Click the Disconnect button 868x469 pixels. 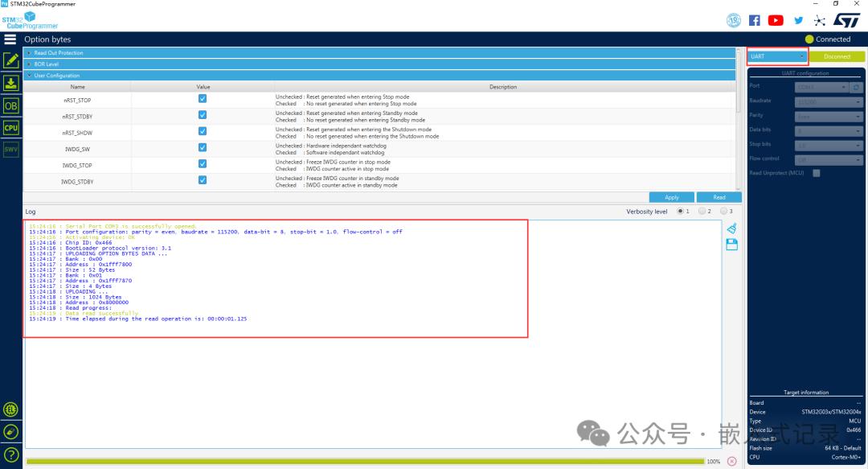coord(837,56)
